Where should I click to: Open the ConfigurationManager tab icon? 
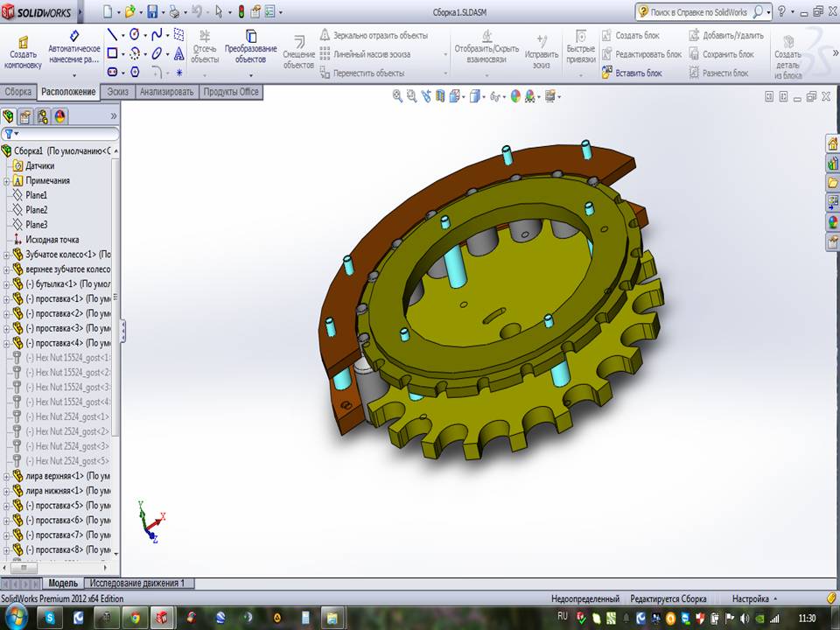pyautogui.click(x=42, y=115)
